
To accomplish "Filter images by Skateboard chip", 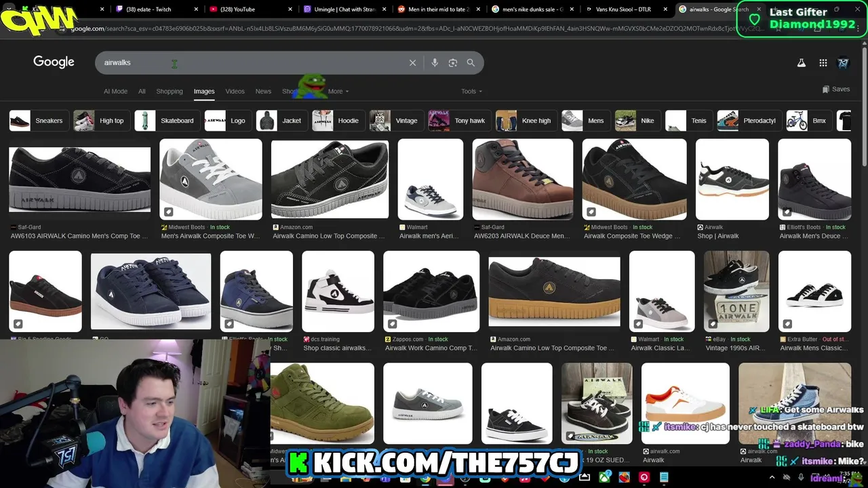I will coord(167,121).
